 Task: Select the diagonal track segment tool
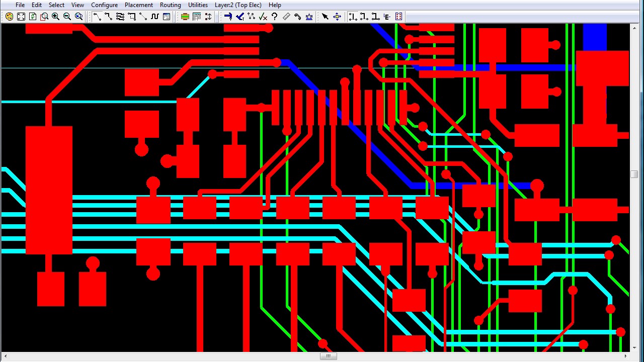(x=97, y=17)
